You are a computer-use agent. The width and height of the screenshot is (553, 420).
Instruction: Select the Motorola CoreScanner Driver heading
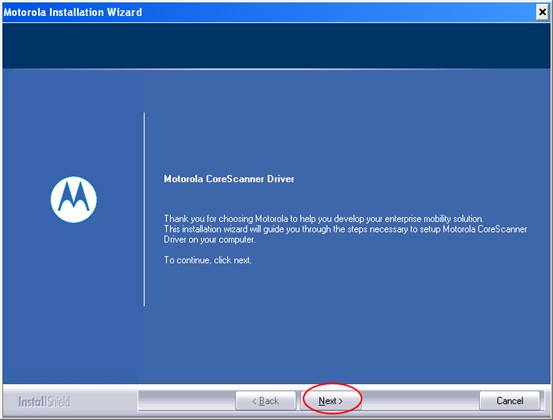[x=229, y=179]
